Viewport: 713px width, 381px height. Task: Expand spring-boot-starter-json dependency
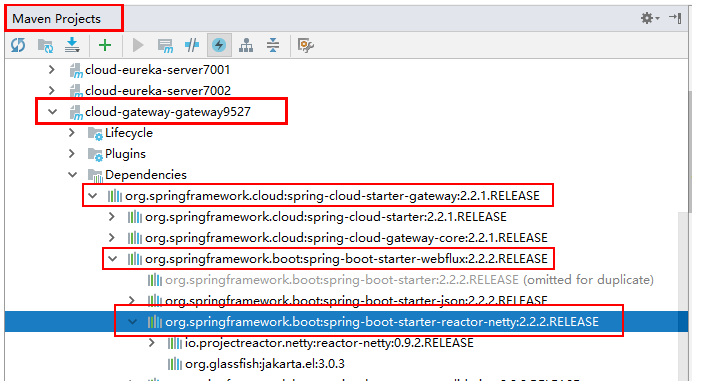tap(132, 301)
